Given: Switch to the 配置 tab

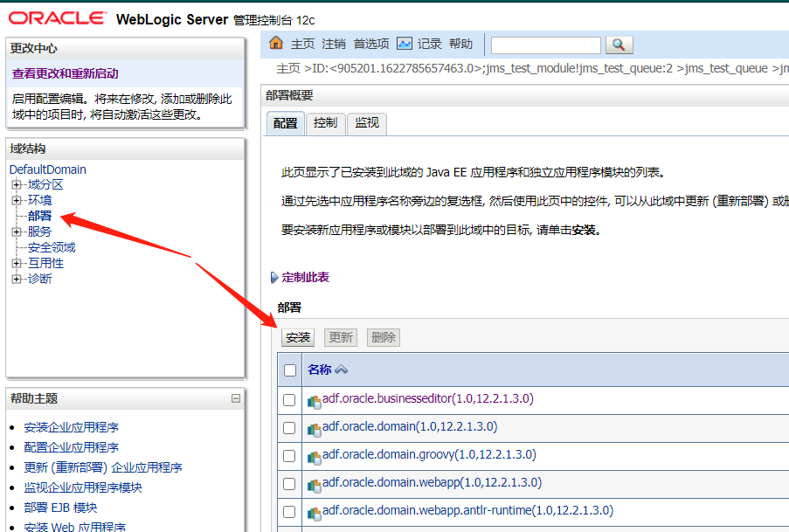Looking at the screenshot, I should pyautogui.click(x=286, y=123).
